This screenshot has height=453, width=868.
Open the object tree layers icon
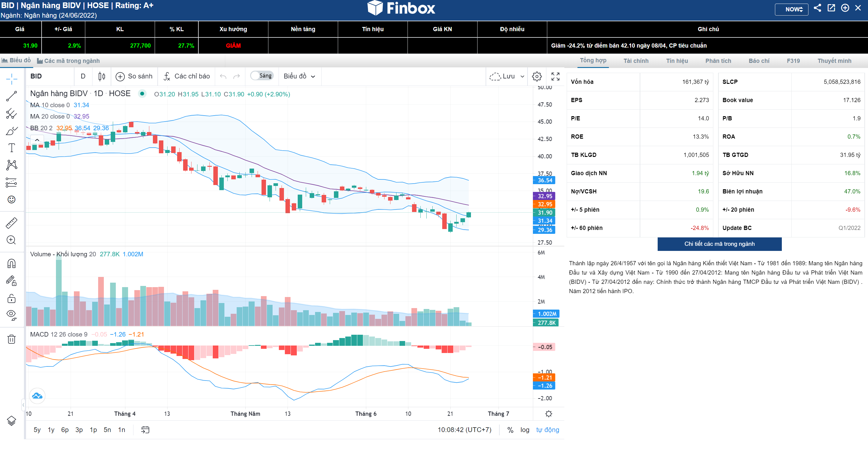pyautogui.click(x=11, y=421)
